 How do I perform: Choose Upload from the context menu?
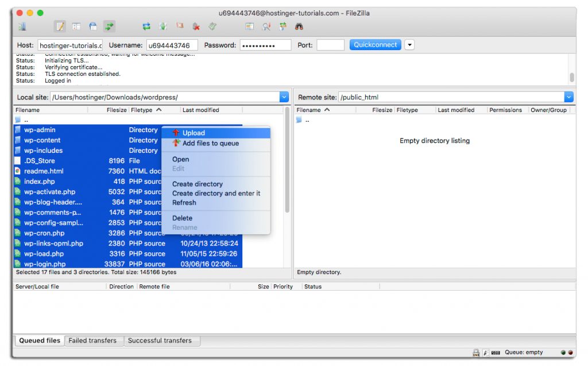click(x=194, y=133)
